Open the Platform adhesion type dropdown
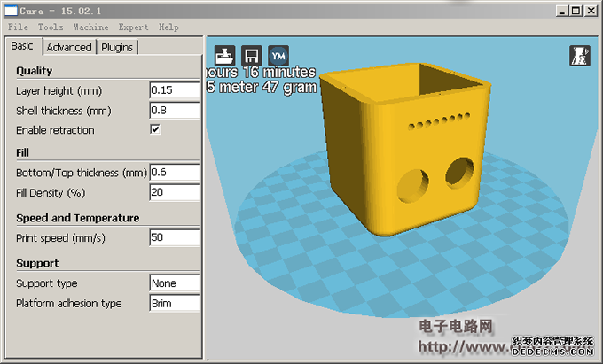This screenshot has width=603, height=364. (174, 303)
